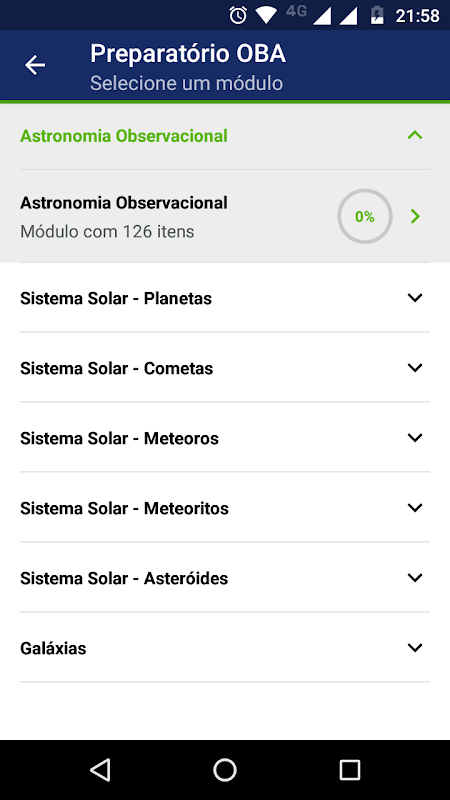
Task: Tap the back arrow in header
Action: pyautogui.click(x=35, y=65)
